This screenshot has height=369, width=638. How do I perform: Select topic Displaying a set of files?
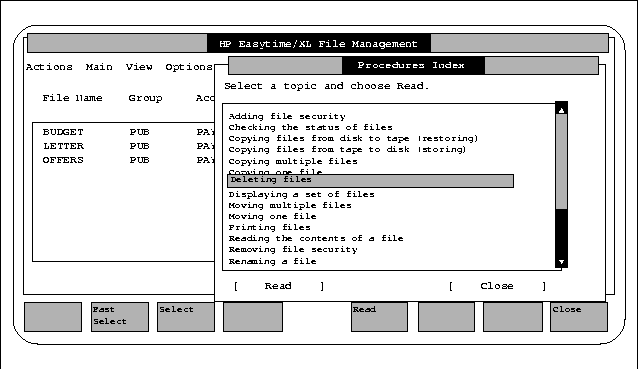[x=302, y=194]
